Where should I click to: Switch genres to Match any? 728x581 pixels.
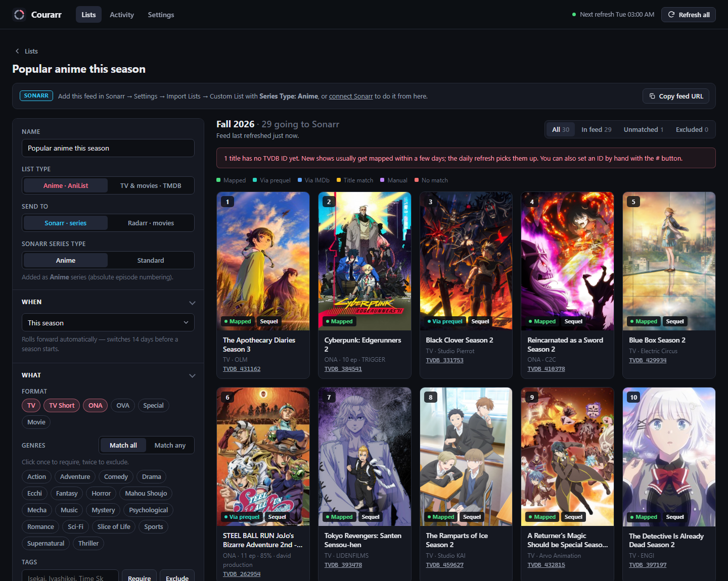(170, 445)
